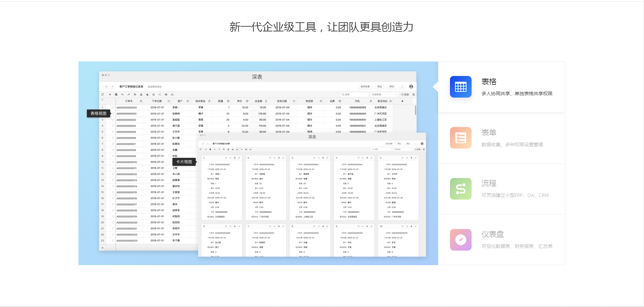Comment on card 1 with its bubble icon

pyautogui.click(x=226, y=158)
